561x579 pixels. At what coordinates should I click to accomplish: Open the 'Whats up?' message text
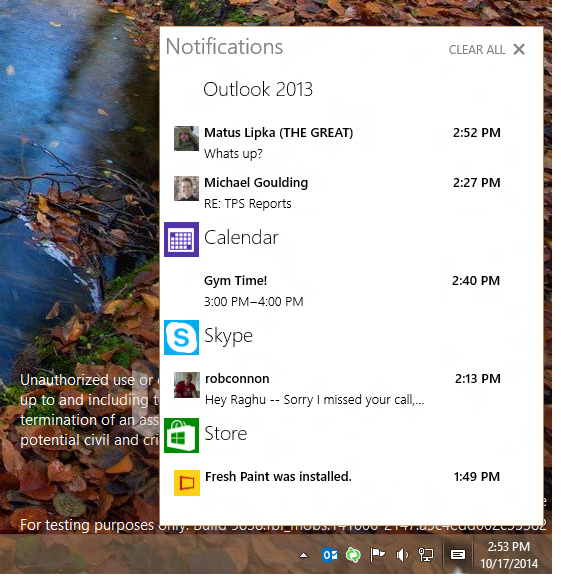(233, 154)
